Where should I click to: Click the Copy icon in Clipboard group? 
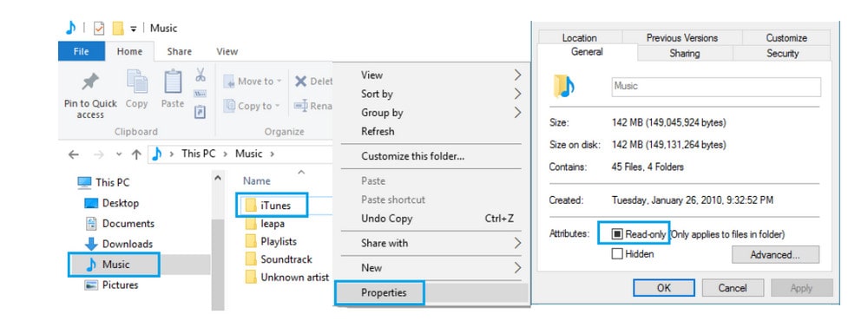pyautogui.click(x=137, y=82)
